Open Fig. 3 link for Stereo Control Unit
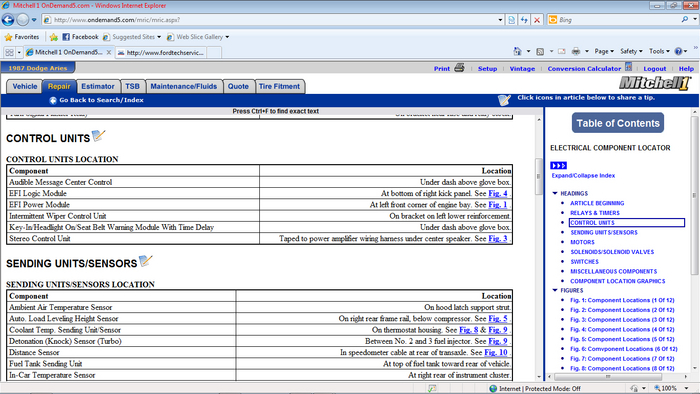The width and height of the screenshot is (700, 394). tap(498, 238)
